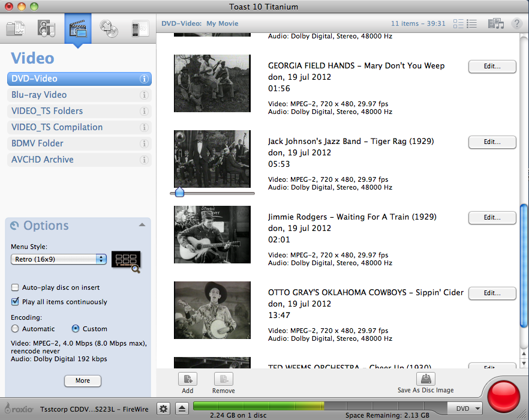
Task: Click the Roxio logo
Action: tap(19, 409)
